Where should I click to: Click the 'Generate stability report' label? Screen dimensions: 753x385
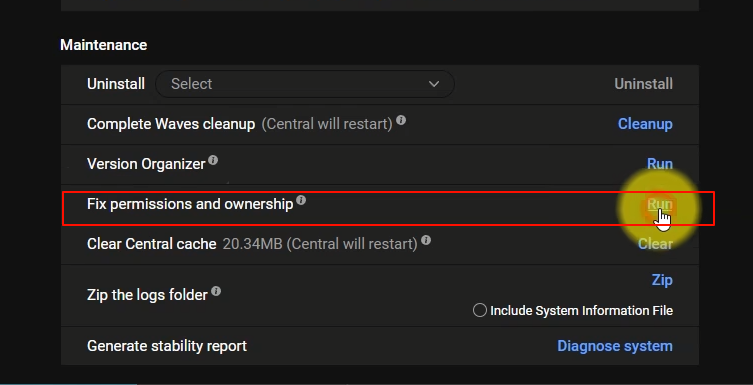167,346
